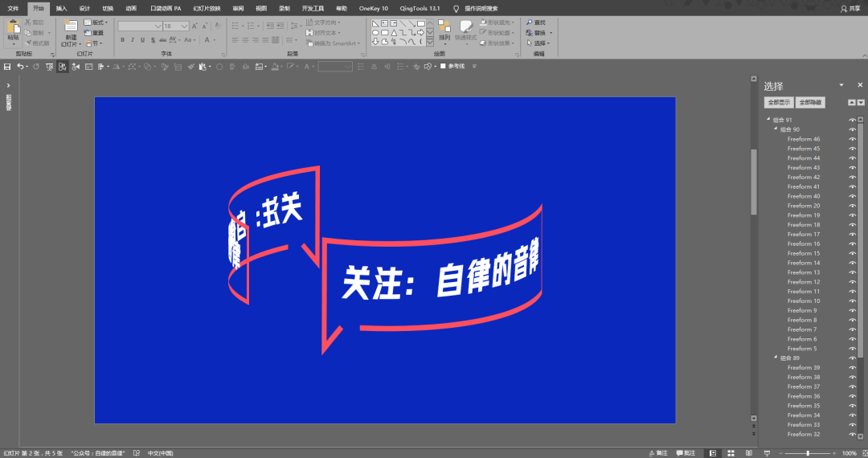Viewport: 868px width, 458px height.
Task: Click the 全部隐藏 (Hide All) button
Action: [x=810, y=103]
